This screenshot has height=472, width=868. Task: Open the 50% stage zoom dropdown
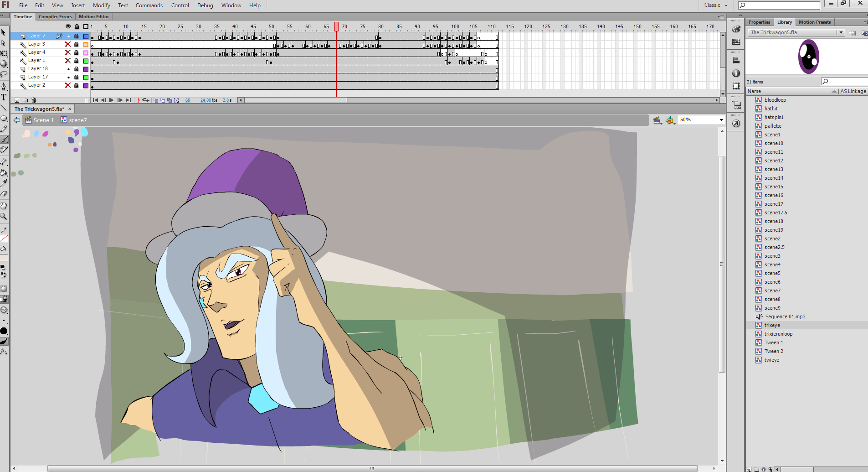click(x=721, y=120)
